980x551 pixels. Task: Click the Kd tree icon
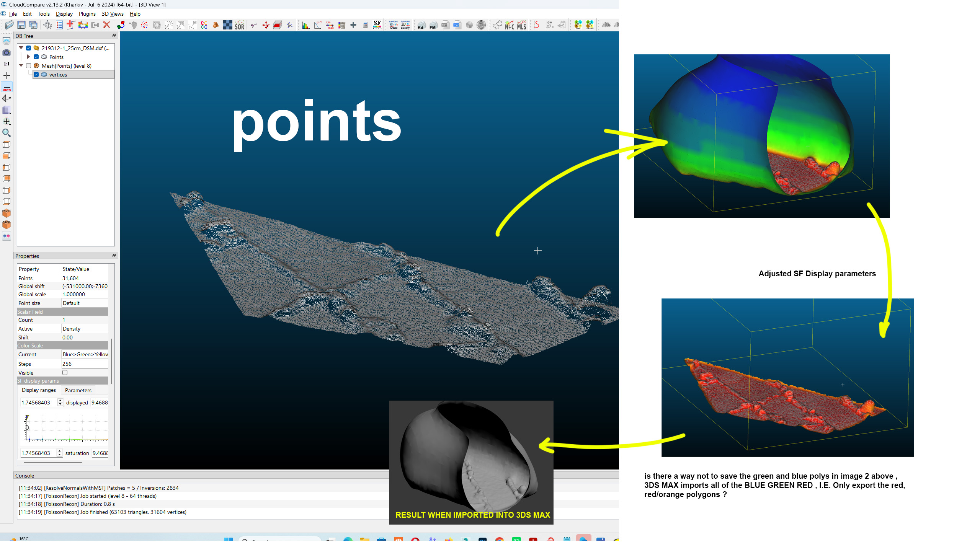point(421,25)
